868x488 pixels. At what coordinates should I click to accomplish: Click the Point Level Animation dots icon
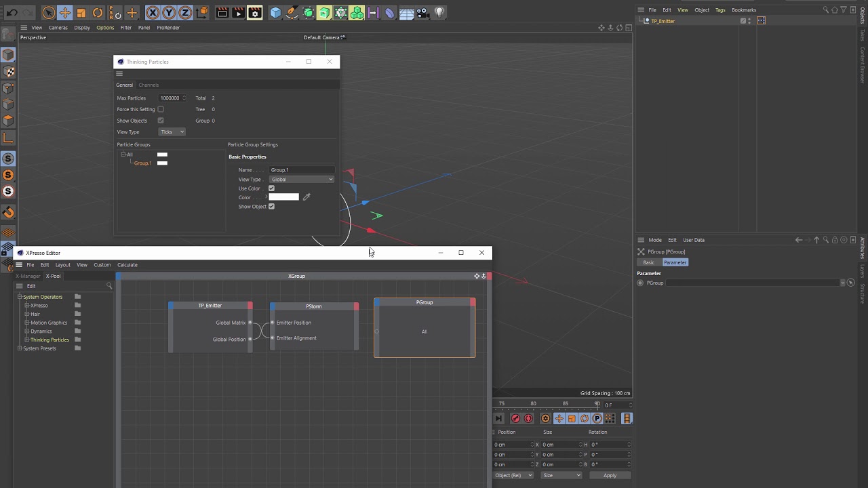(610, 418)
